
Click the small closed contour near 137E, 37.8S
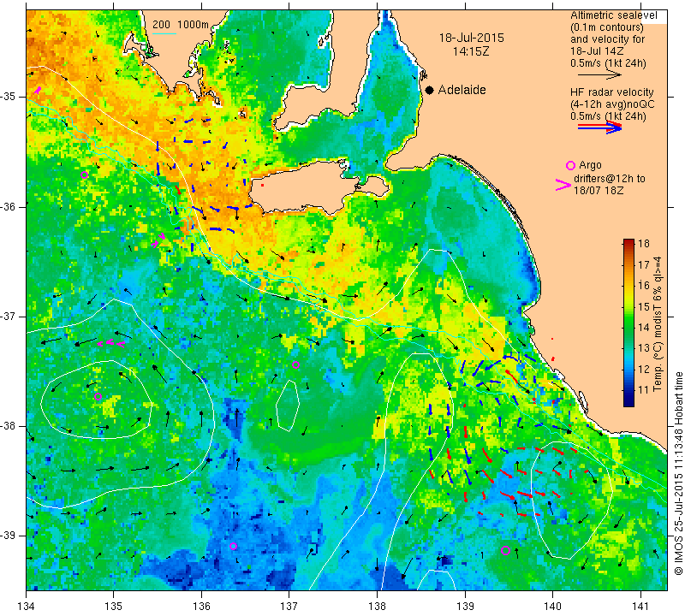click(288, 406)
